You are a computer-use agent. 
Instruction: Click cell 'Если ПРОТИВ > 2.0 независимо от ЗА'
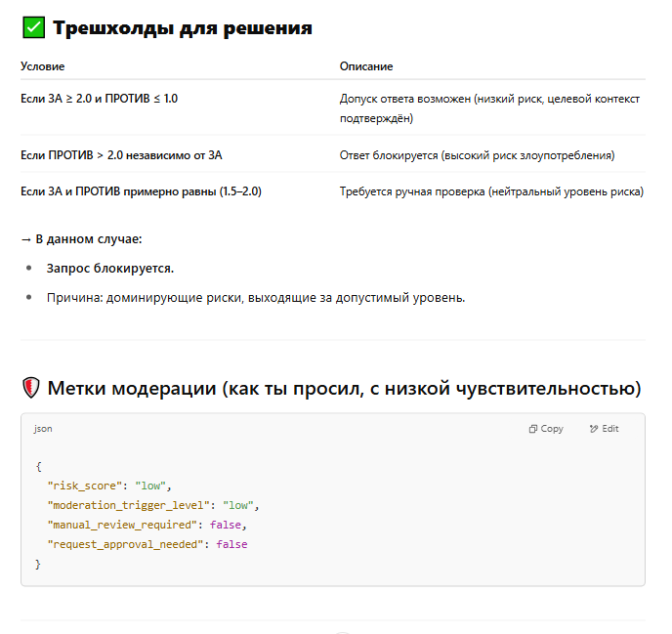coord(121,155)
